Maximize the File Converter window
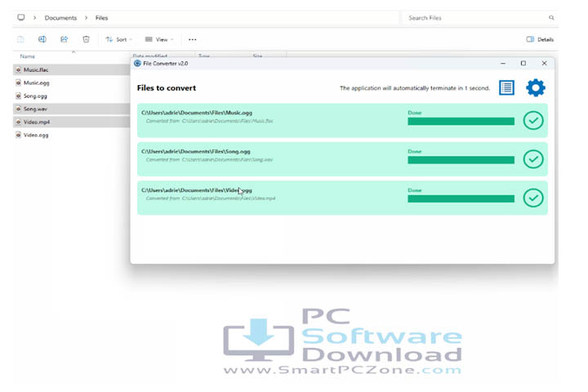 523,64
